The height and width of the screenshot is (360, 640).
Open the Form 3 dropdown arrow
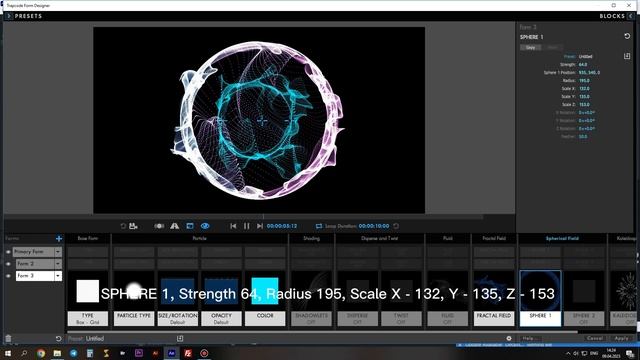[58, 276]
